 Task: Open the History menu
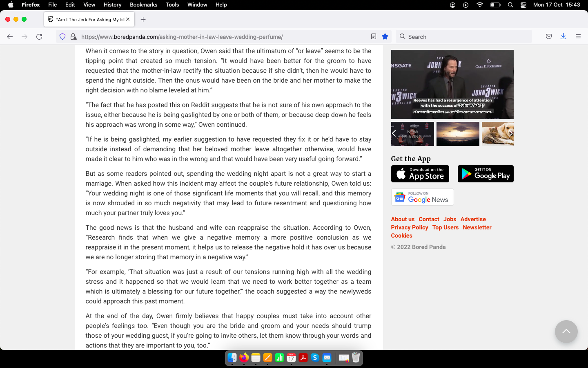click(x=112, y=5)
